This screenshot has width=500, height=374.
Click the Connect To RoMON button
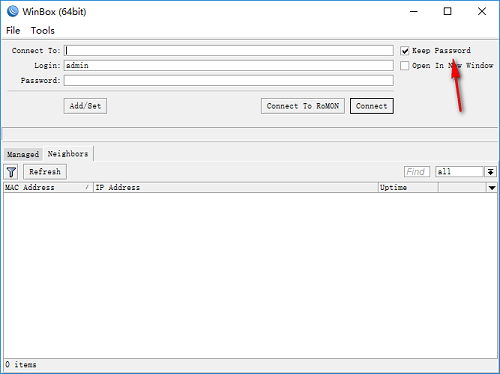[x=303, y=106]
